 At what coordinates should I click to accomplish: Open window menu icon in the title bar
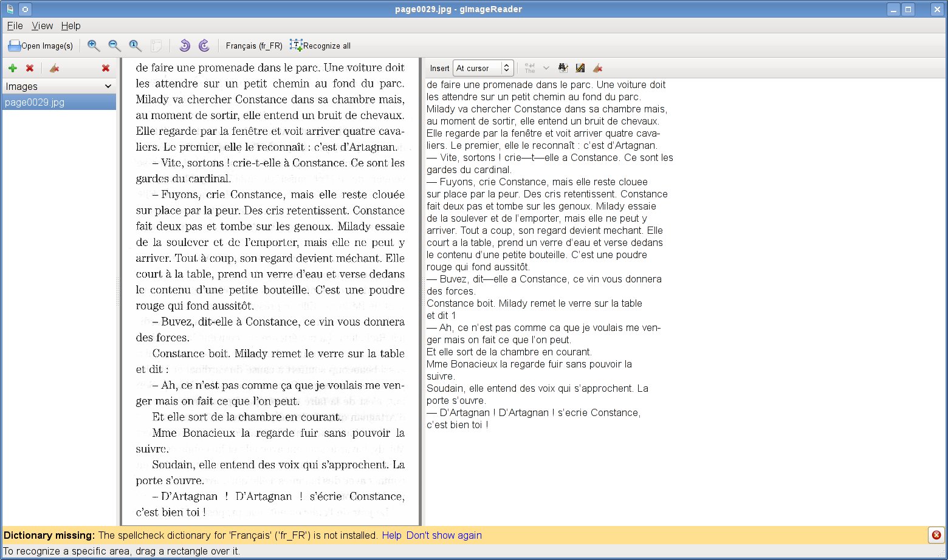point(9,9)
